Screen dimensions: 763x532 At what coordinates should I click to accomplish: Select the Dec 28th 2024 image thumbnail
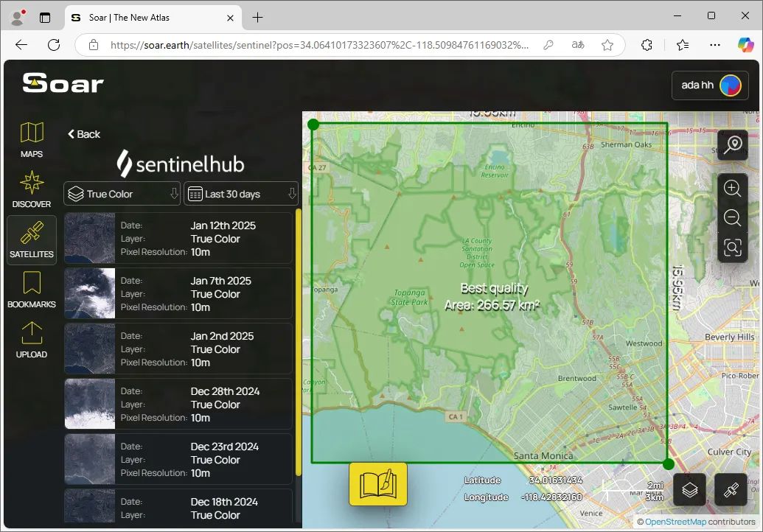click(x=90, y=404)
